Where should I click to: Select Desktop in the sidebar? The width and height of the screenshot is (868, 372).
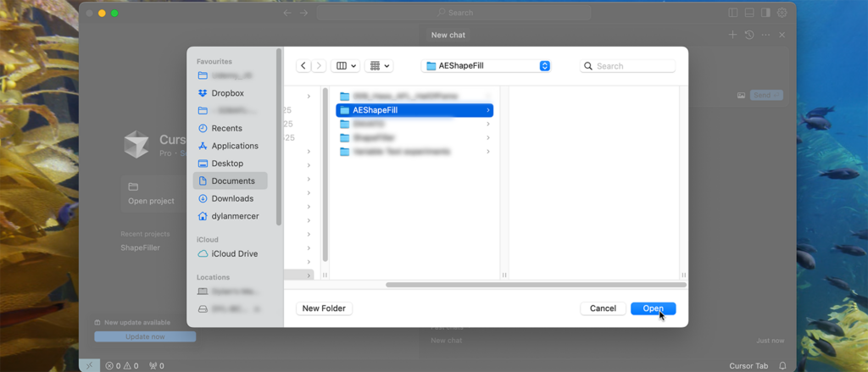(227, 164)
